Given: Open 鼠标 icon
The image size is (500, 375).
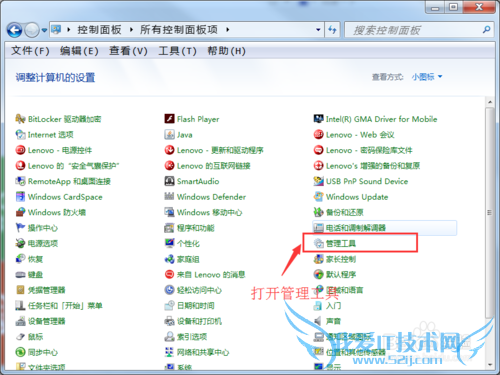Looking at the screenshot, I should coord(20,337).
